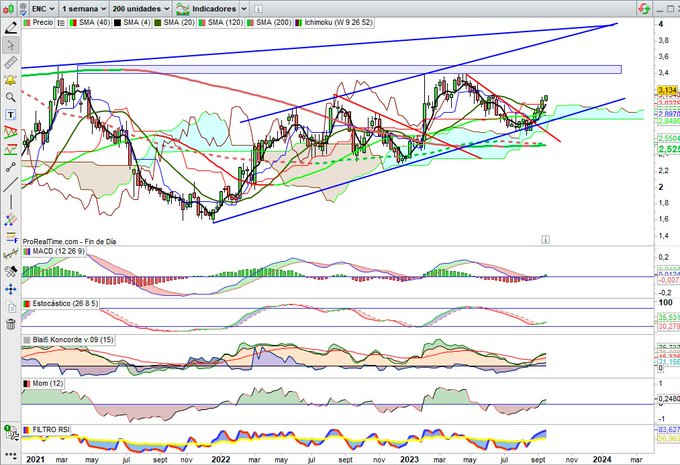680x465 pixels.
Task: Open MACD (12 26 9) panel label
Action: tap(54, 252)
